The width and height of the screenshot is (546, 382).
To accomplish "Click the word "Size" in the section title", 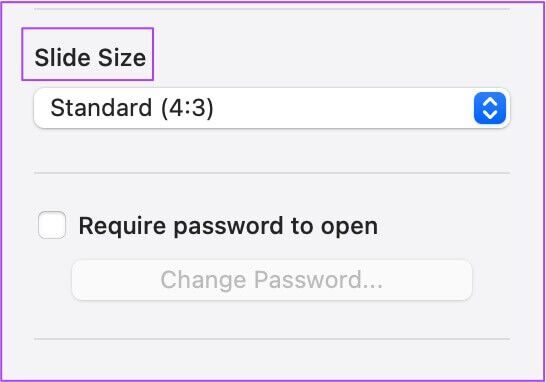I will point(122,57).
